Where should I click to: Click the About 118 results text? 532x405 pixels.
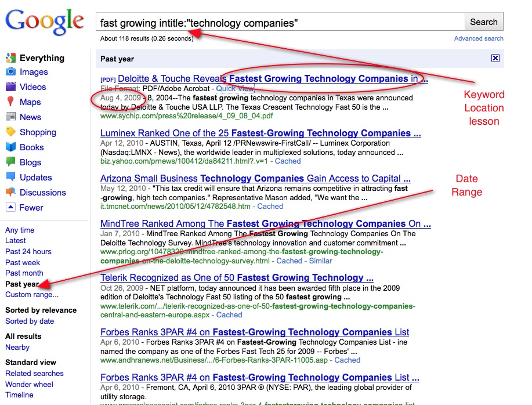tap(147, 38)
